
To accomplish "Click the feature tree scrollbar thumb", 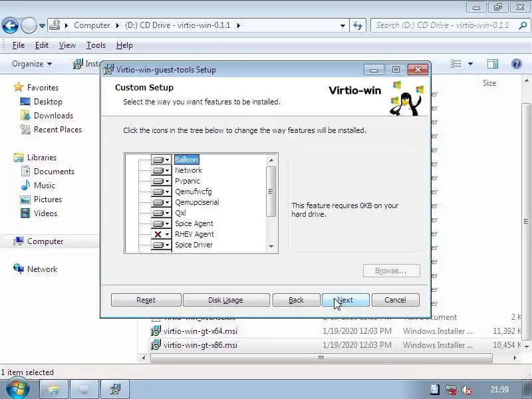I will click(x=271, y=192).
